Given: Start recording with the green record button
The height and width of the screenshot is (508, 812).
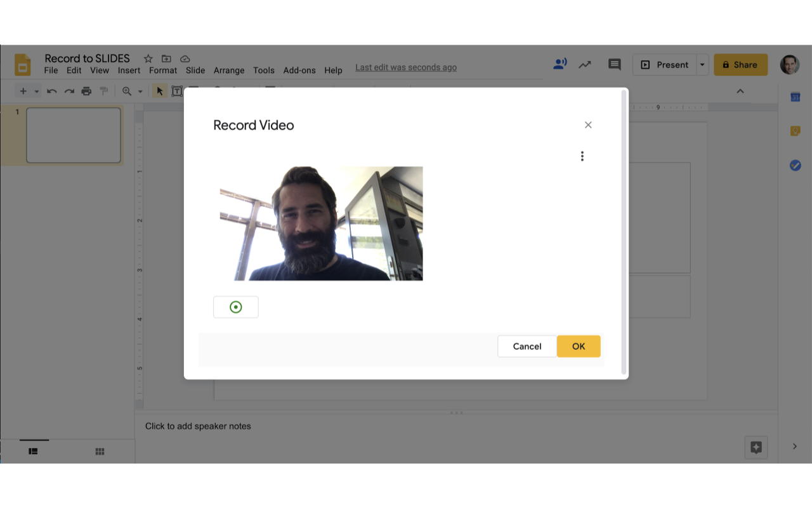Looking at the screenshot, I should coord(236,307).
